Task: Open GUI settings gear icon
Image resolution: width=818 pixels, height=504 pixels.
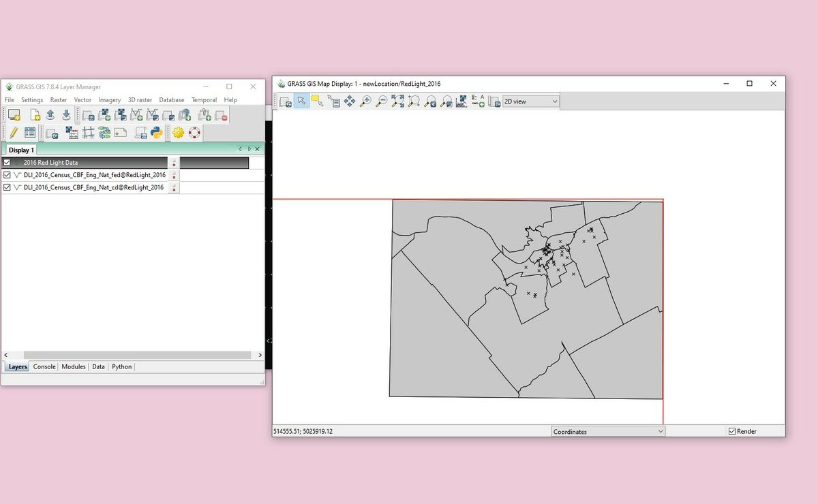Action: tap(178, 133)
